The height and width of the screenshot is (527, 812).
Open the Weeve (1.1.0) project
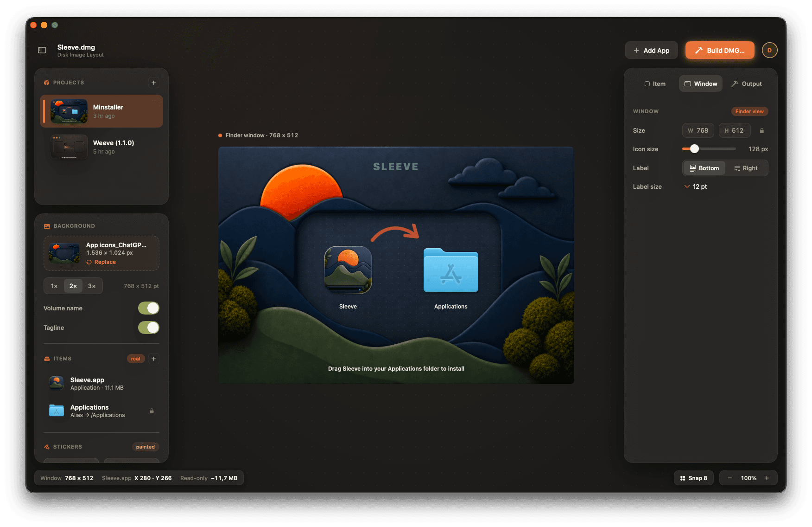click(101, 147)
